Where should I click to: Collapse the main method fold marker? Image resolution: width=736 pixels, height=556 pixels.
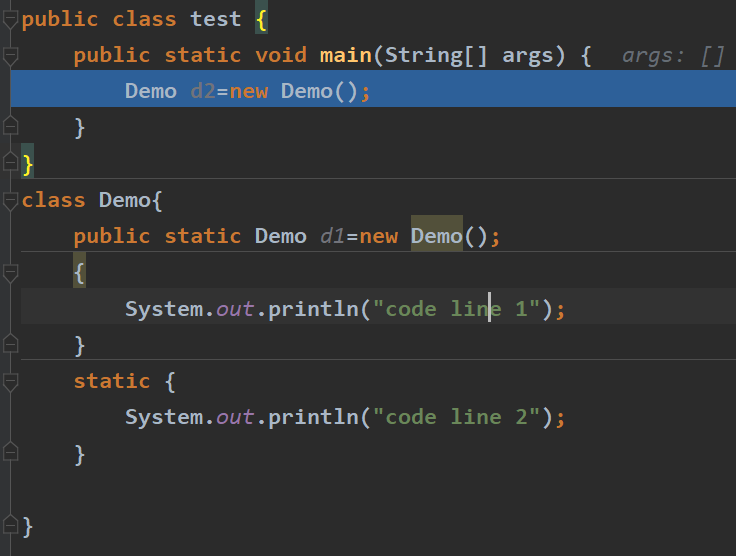click(10, 55)
